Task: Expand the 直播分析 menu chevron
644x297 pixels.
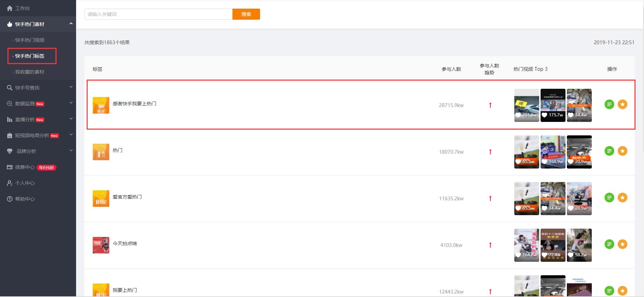Action: (x=71, y=119)
